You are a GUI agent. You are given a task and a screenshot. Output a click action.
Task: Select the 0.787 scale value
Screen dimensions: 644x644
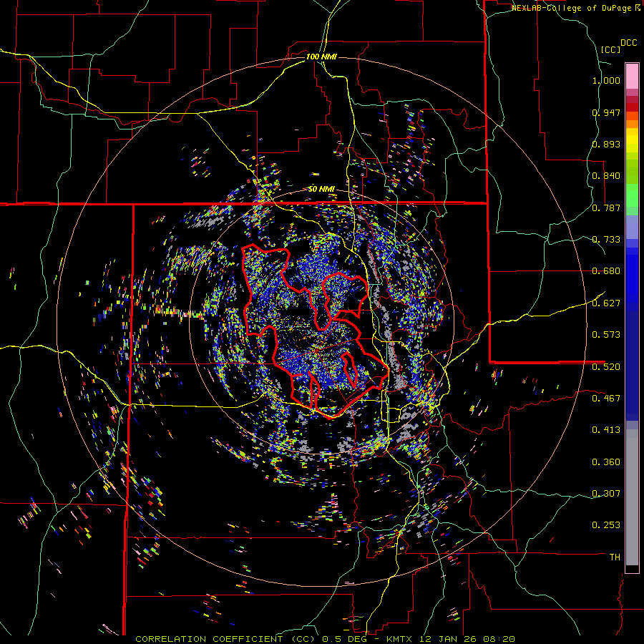tap(606, 208)
